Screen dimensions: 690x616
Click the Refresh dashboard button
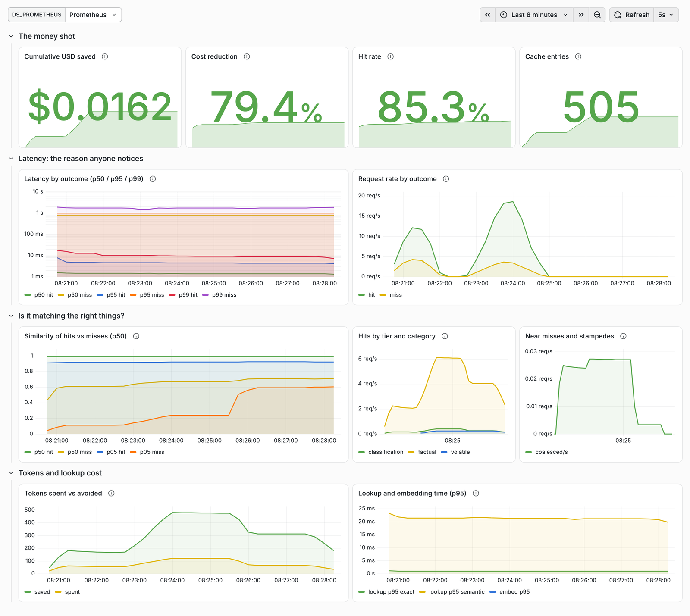click(632, 15)
